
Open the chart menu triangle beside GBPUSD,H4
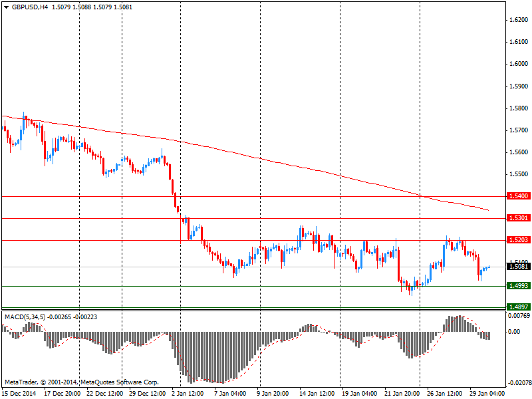pyautogui.click(x=6, y=7)
